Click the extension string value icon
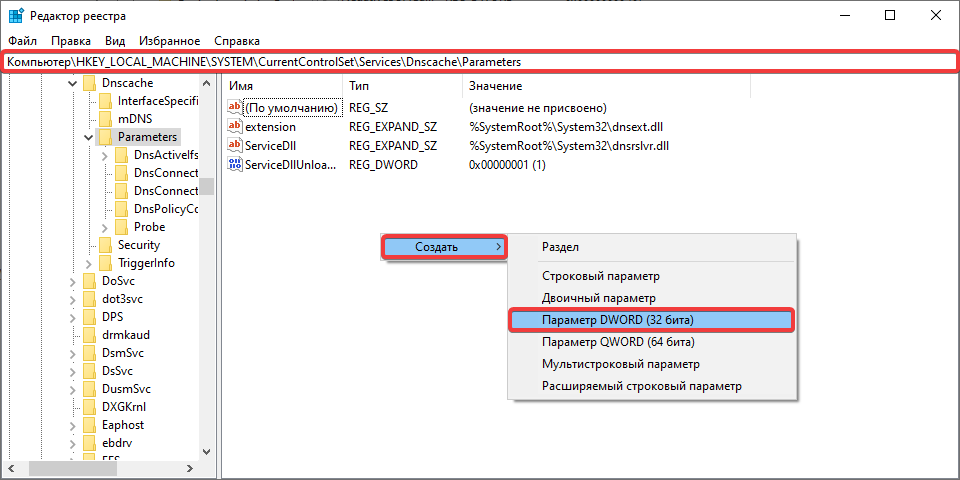This screenshot has width=960, height=480. (x=235, y=127)
